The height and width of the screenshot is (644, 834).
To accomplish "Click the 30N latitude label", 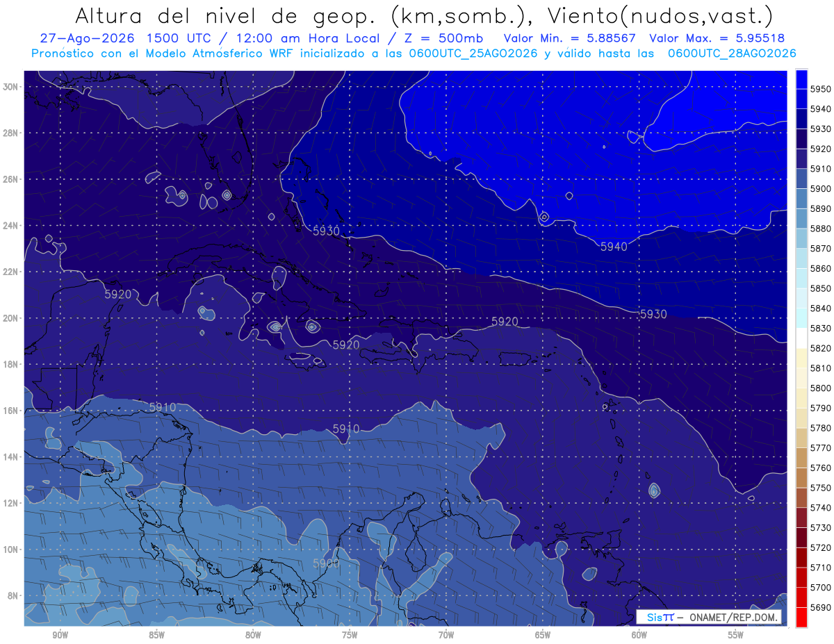I will point(10,87).
